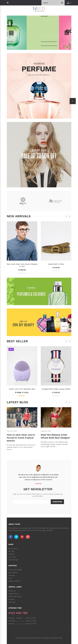The width and height of the screenshot is (78, 644).
Task: Show next New Arrivals products
Action: click(x=70, y=216)
